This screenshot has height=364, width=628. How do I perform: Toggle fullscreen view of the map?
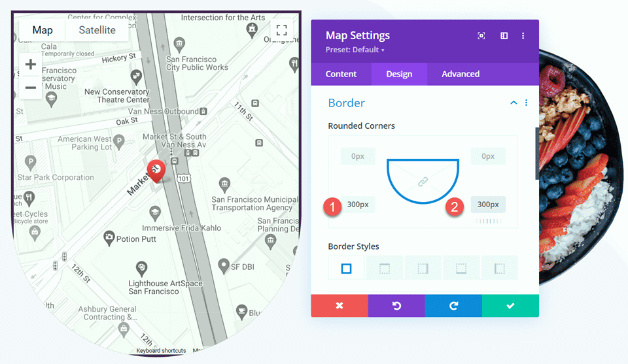tap(281, 30)
